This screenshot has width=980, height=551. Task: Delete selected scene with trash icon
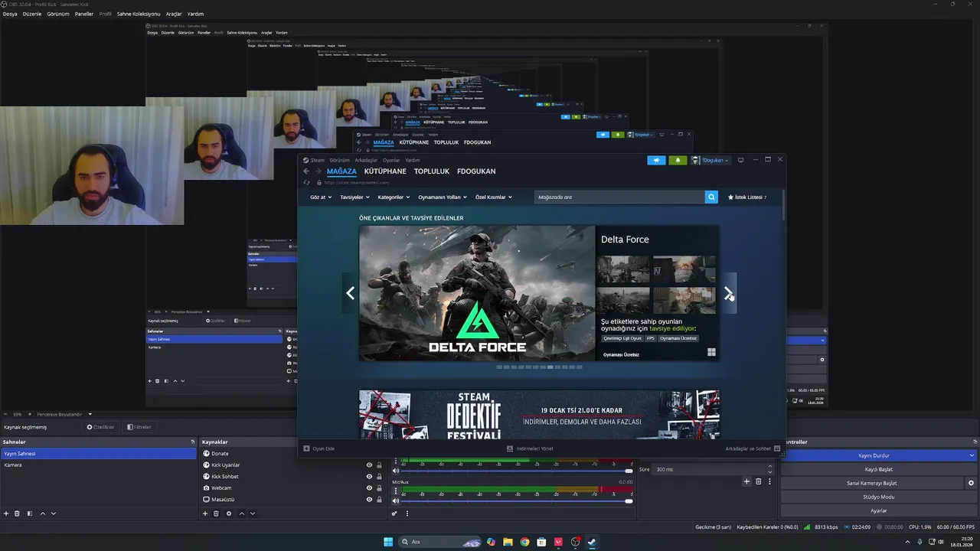click(17, 514)
